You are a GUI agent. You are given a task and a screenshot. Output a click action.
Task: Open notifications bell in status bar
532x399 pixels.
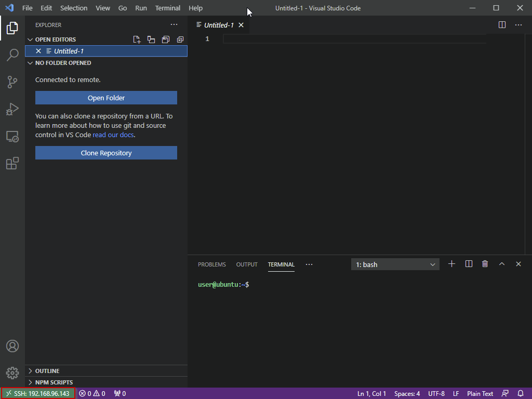click(521, 394)
